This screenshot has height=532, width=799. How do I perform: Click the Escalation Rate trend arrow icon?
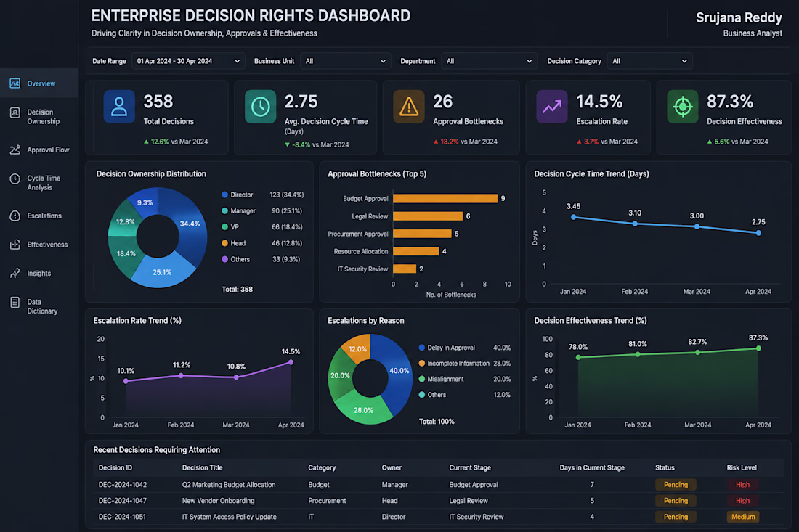552,107
